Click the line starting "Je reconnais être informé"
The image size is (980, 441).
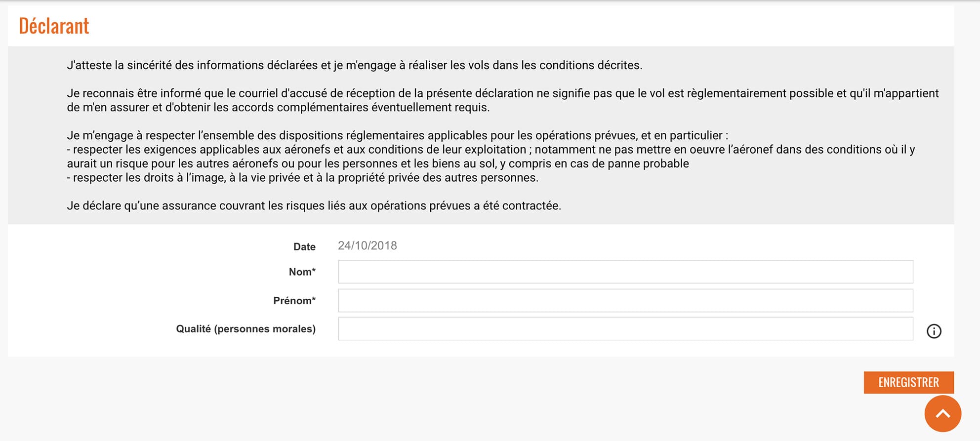(x=502, y=93)
